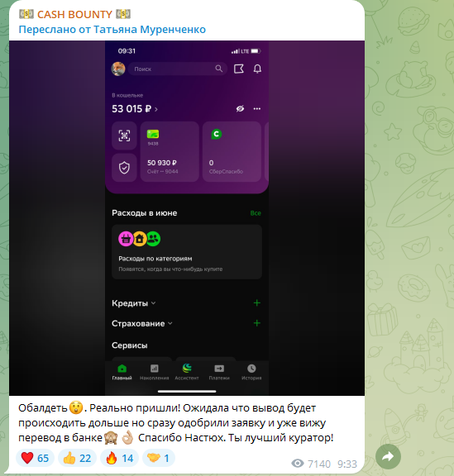Switch to the Платежи tab

point(219,372)
